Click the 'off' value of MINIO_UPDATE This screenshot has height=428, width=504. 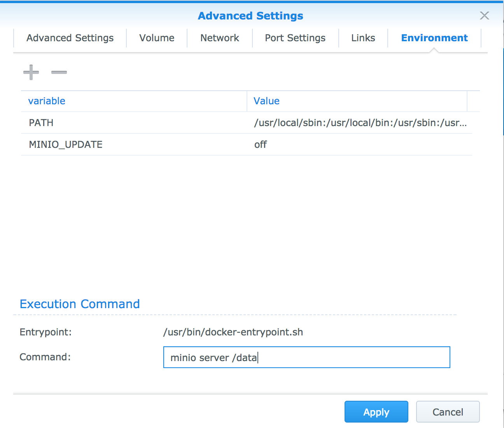(x=261, y=145)
